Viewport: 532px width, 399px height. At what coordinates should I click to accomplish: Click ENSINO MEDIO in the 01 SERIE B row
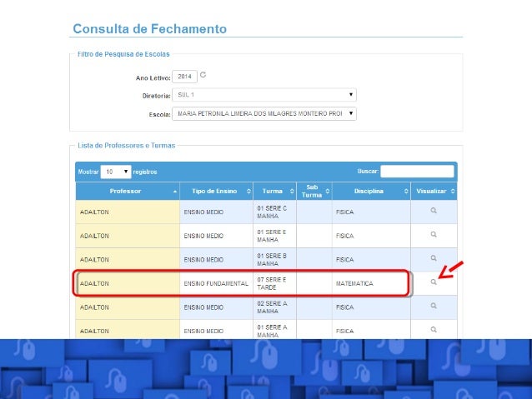[203, 260]
